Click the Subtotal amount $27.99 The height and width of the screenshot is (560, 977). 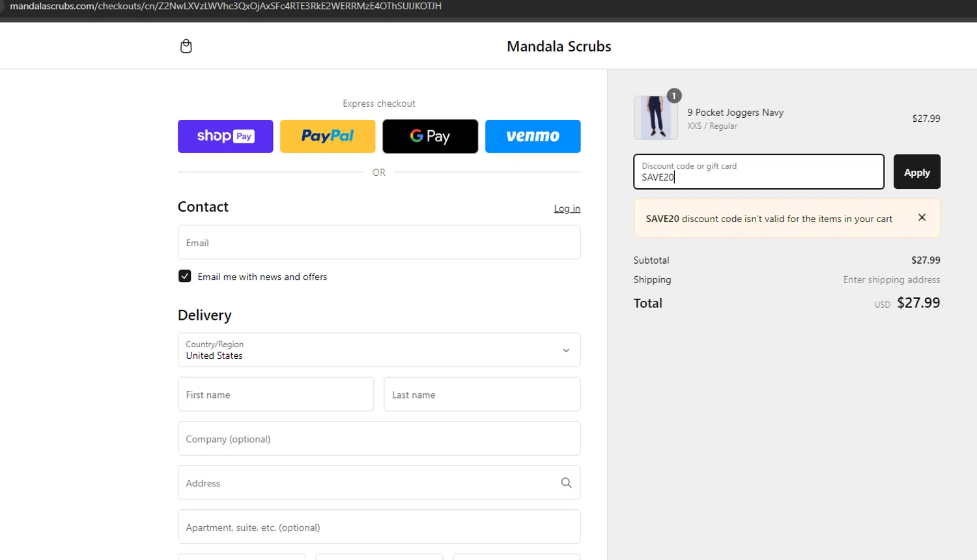(x=926, y=260)
